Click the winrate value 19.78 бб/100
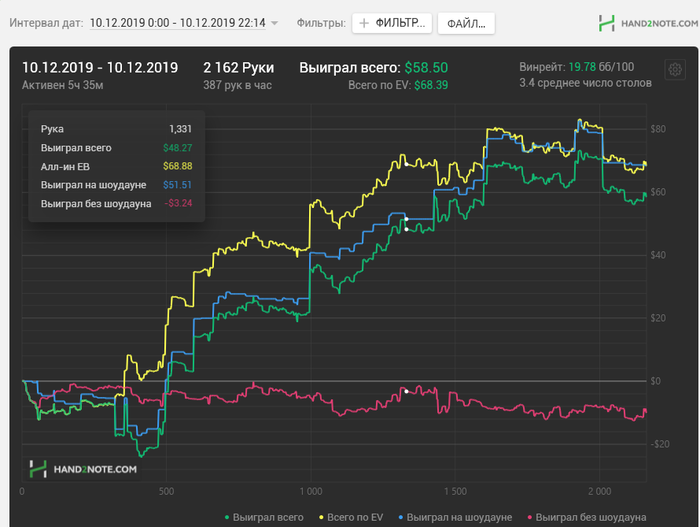 601,67
